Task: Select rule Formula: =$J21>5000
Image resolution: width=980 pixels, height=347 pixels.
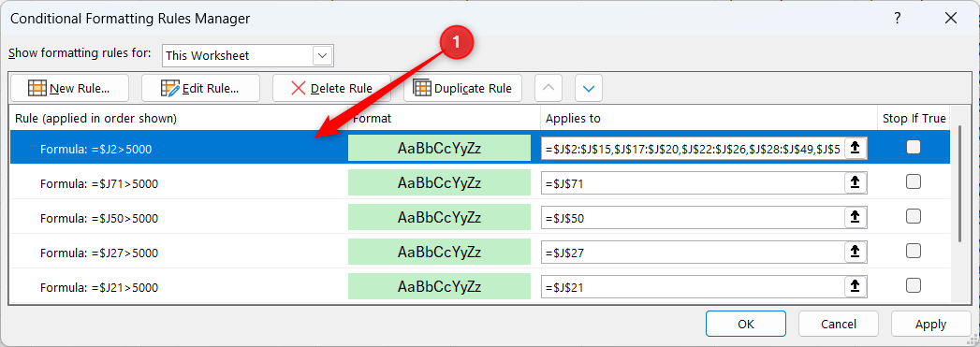Action: [99, 288]
